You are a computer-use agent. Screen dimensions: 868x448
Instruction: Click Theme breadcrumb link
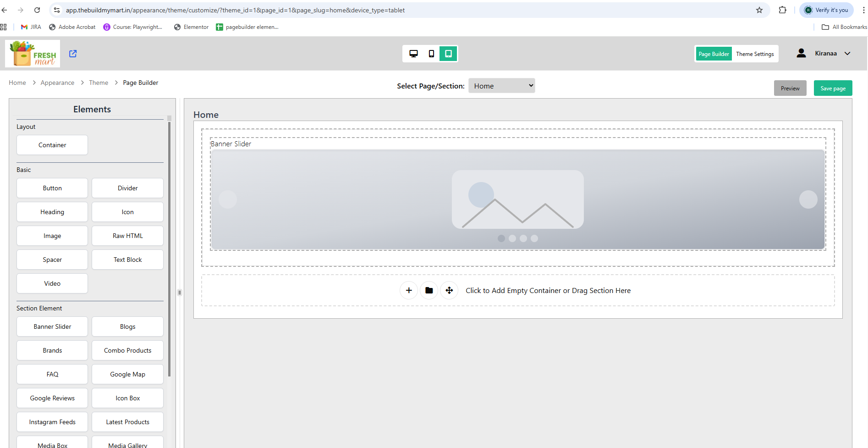coord(99,83)
